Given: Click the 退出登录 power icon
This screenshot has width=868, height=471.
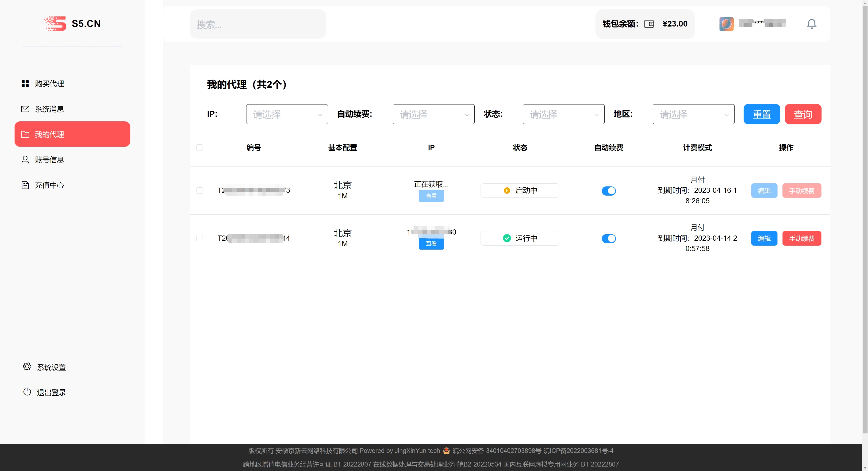Looking at the screenshot, I should (x=27, y=392).
